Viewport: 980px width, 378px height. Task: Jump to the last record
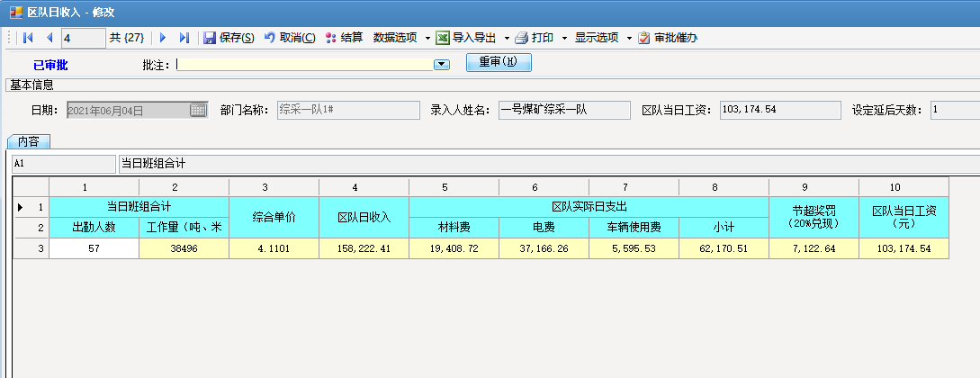coord(184,38)
